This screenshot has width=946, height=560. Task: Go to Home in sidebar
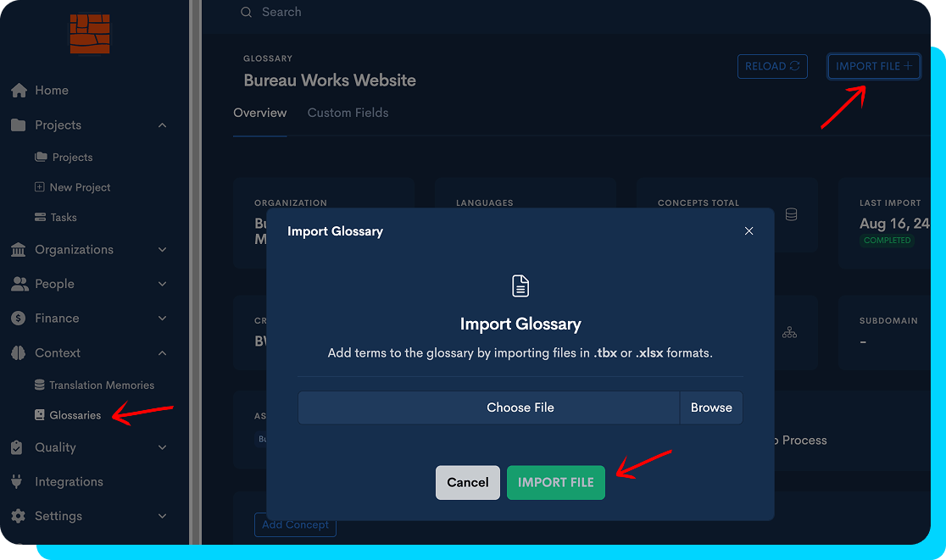click(52, 91)
